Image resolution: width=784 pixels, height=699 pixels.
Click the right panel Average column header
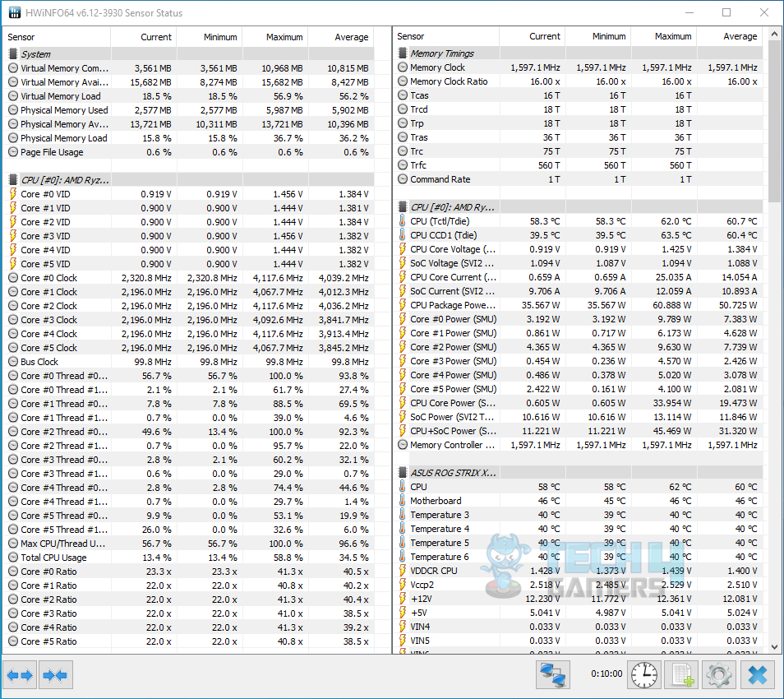coord(730,36)
